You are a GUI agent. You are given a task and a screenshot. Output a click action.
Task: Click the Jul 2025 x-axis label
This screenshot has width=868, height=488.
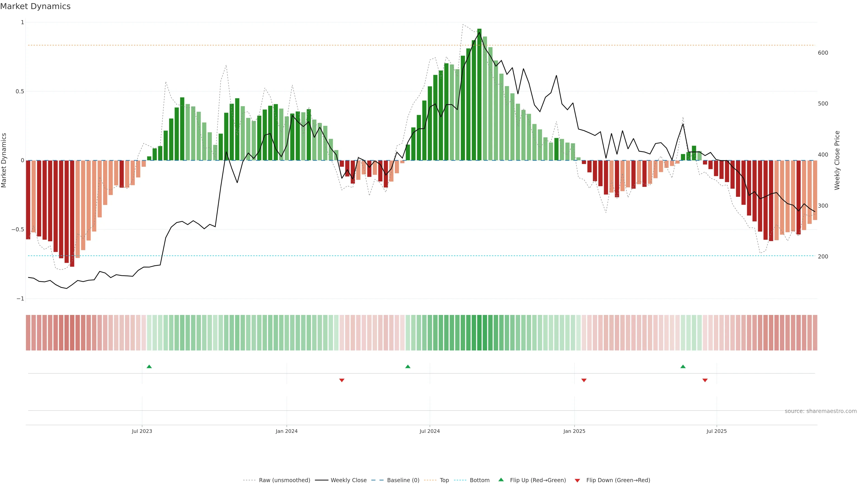[716, 431]
